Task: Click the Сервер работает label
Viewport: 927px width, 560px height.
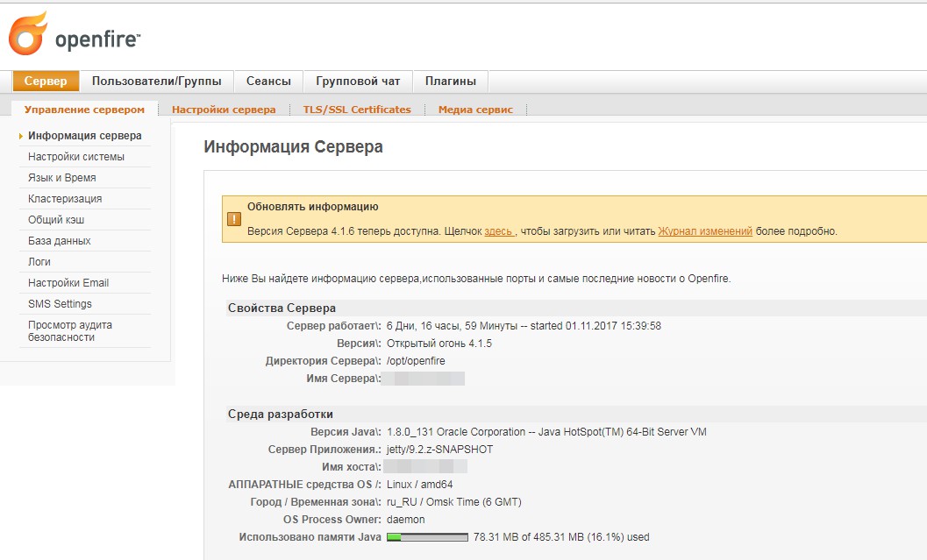Action: click(334, 325)
